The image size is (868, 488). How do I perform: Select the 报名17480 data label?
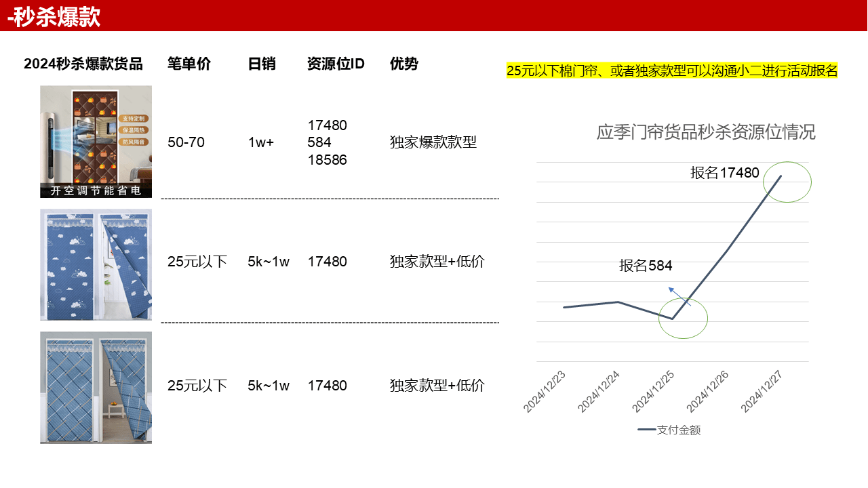click(724, 173)
